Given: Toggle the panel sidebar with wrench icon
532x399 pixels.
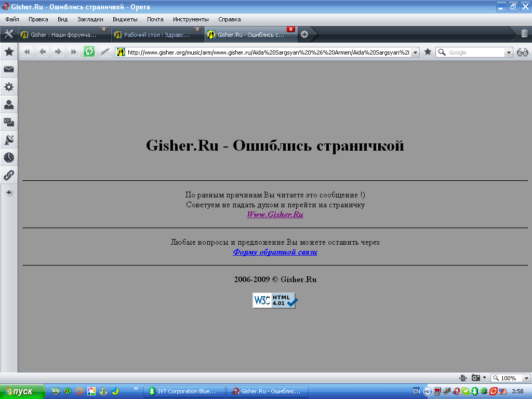Looking at the screenshot, I should pos(8,34).
